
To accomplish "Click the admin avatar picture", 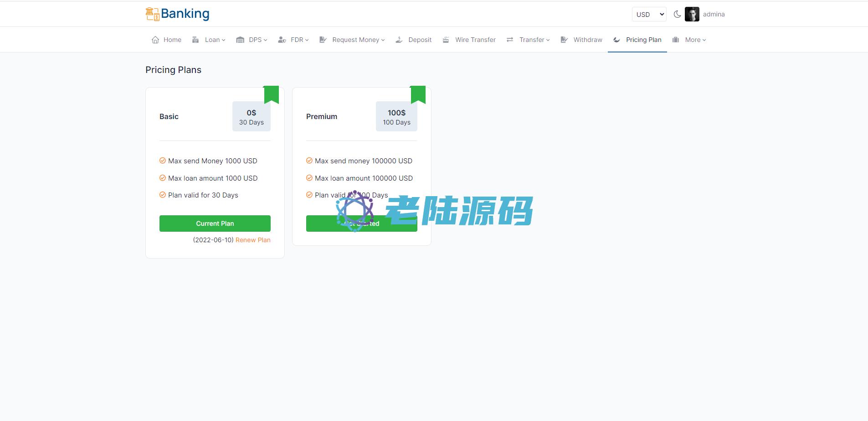I will tap(692, 14).
